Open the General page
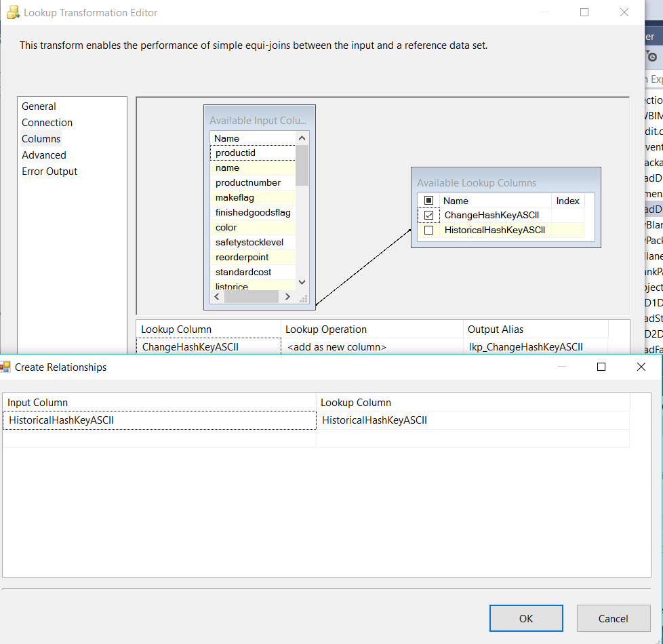Screen dimensions: 663x644 (39, 106)
